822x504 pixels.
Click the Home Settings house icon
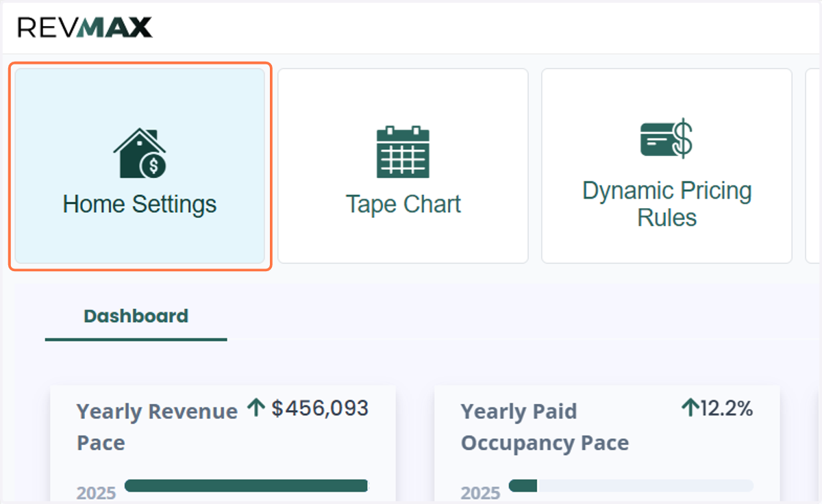click(140, 153)
